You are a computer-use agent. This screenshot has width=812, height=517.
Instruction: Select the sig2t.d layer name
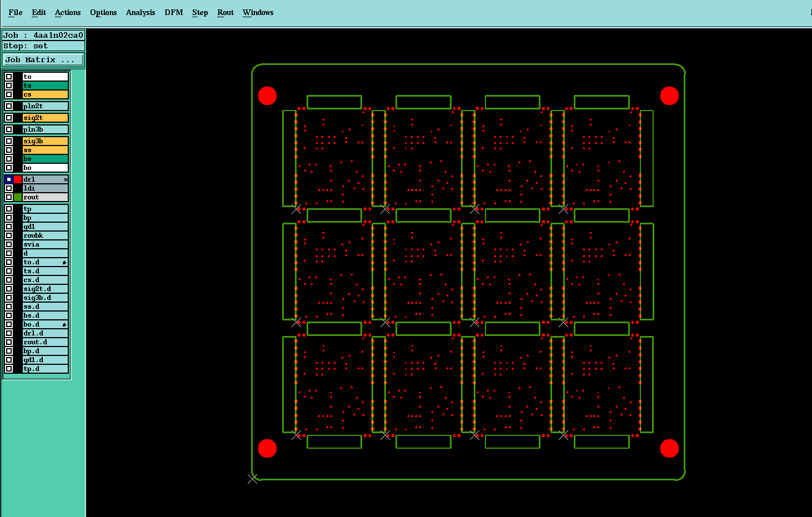click(46, 289)
